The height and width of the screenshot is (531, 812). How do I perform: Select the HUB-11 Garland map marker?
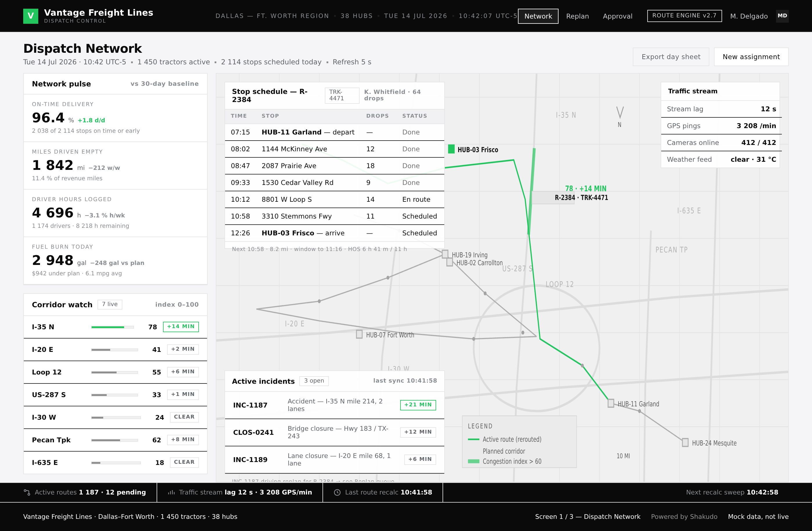click(611, 403)
